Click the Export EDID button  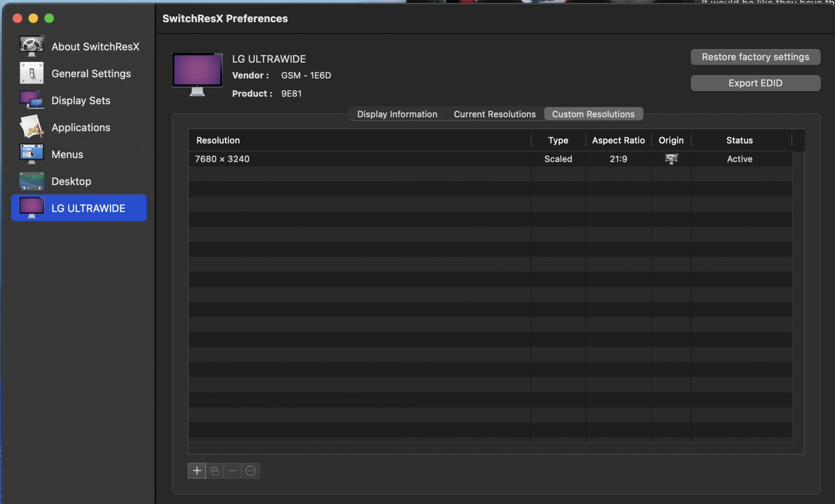(755, 83)
